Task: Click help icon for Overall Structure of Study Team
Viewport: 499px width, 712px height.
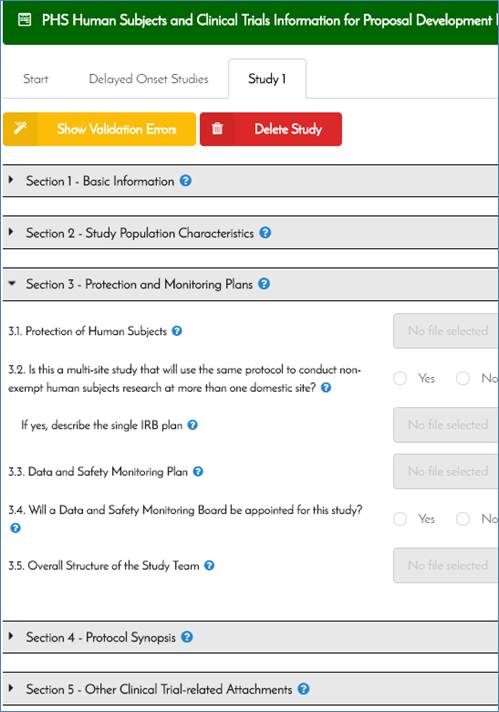Action: coord(209,565)
